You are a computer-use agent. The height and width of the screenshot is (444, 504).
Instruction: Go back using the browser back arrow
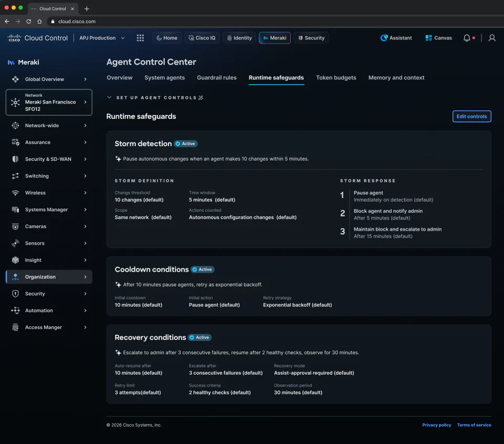coord(7,21)
